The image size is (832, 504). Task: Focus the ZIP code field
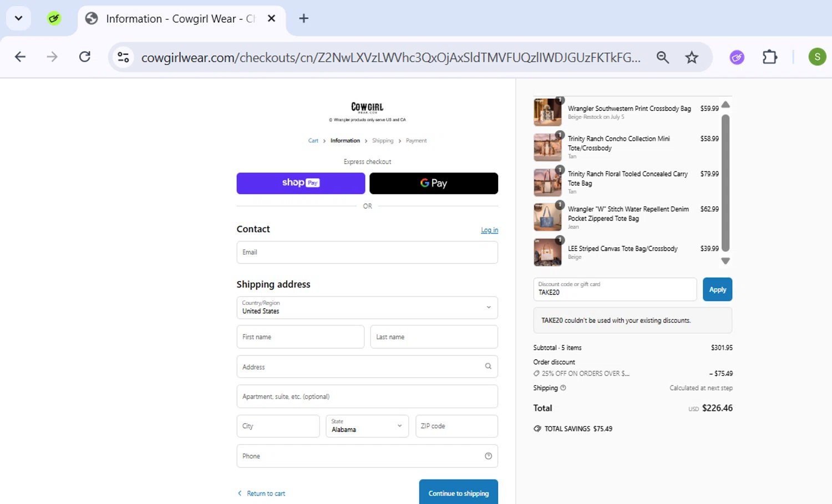[x=456, y=426]
